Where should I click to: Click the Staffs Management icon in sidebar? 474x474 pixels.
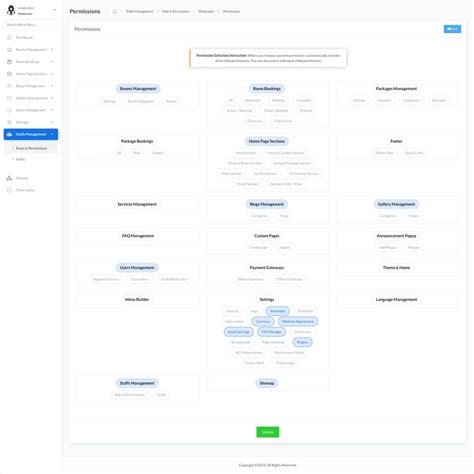[x=9, y=134]
